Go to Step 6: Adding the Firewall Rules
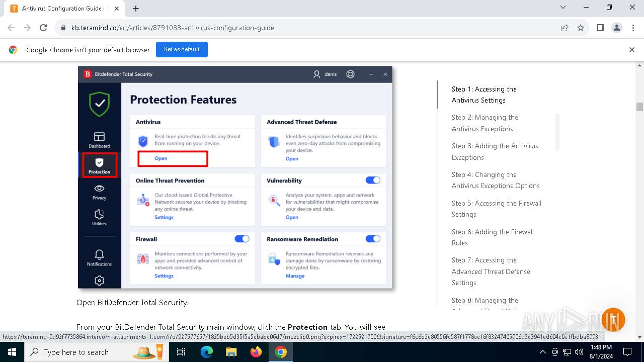The image size is (644, 362). [x=493, y=237]
